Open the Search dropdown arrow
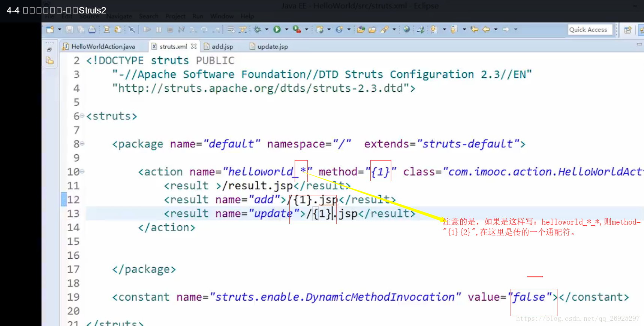This screenshot has width=644, height=326. click(394, 29)
